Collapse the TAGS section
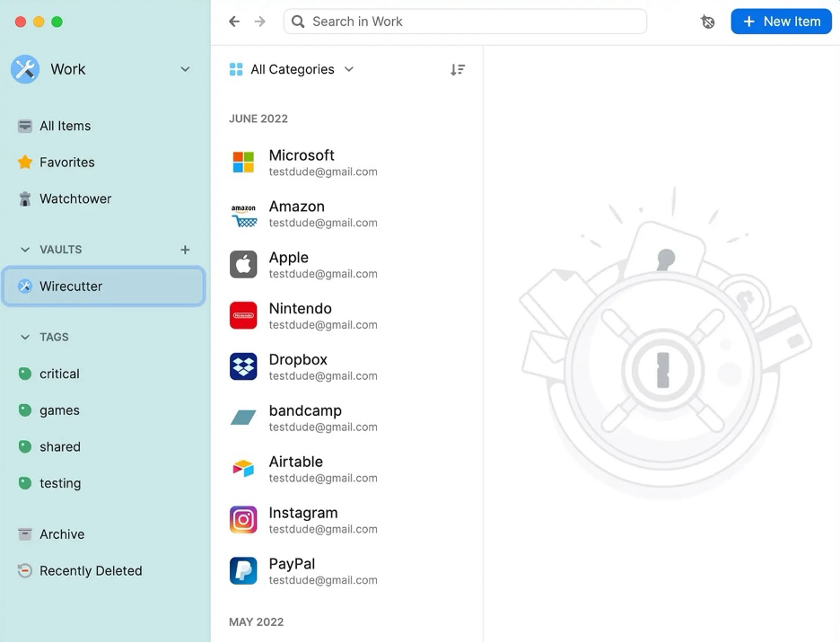Screen dimensions: 840x643 (x=24, y=337)
